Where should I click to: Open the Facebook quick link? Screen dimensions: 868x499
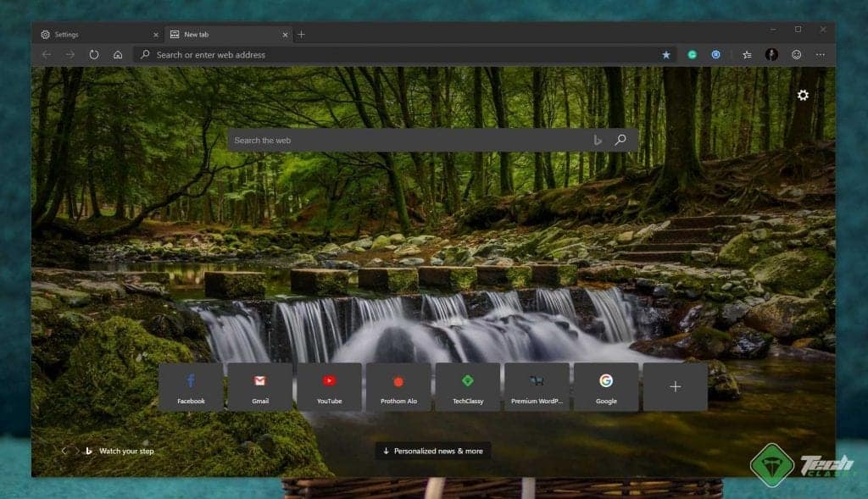pyautogui.click(x=190, y=385)
